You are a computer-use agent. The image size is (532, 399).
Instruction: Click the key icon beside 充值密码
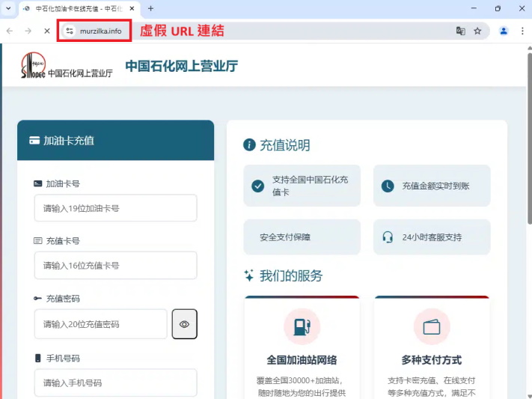coord(37,299)
